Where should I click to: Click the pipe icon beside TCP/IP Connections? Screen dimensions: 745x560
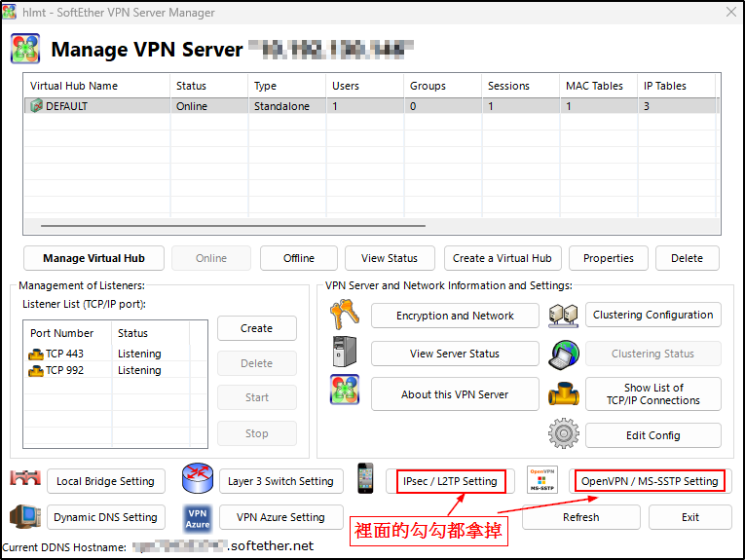564,393
